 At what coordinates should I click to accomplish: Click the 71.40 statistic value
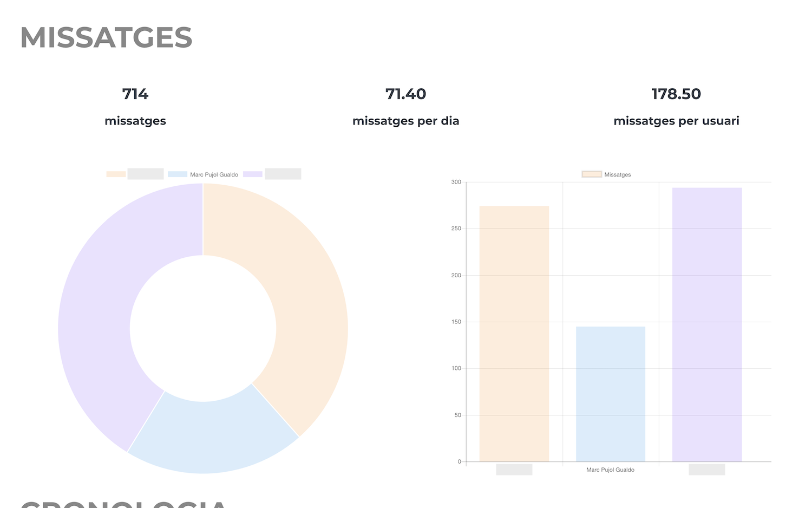[x=405, y=94]
